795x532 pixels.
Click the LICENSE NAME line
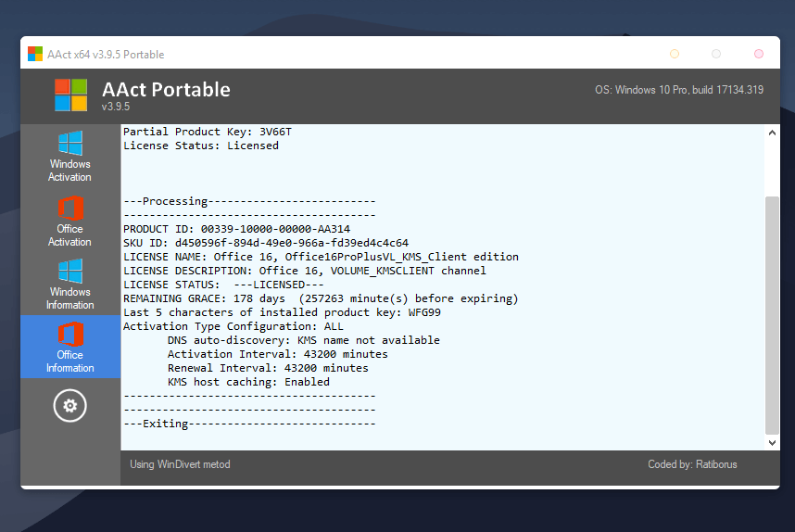pos(321,257)
